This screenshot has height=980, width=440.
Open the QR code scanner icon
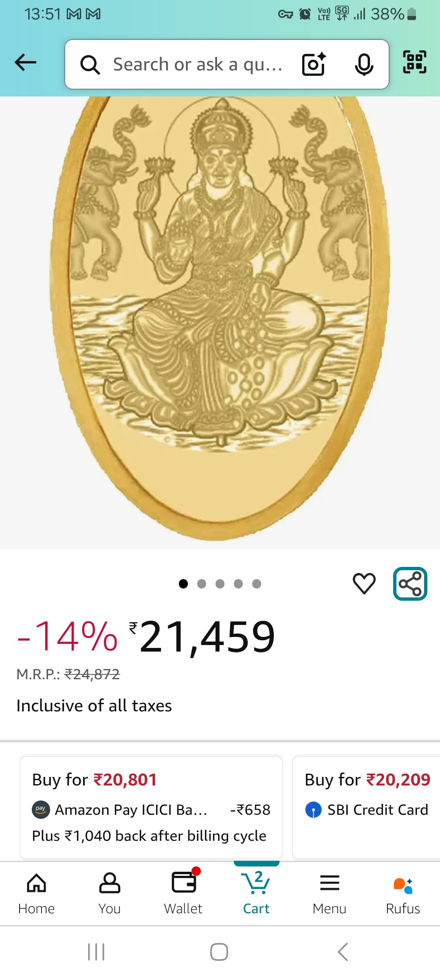415,62
